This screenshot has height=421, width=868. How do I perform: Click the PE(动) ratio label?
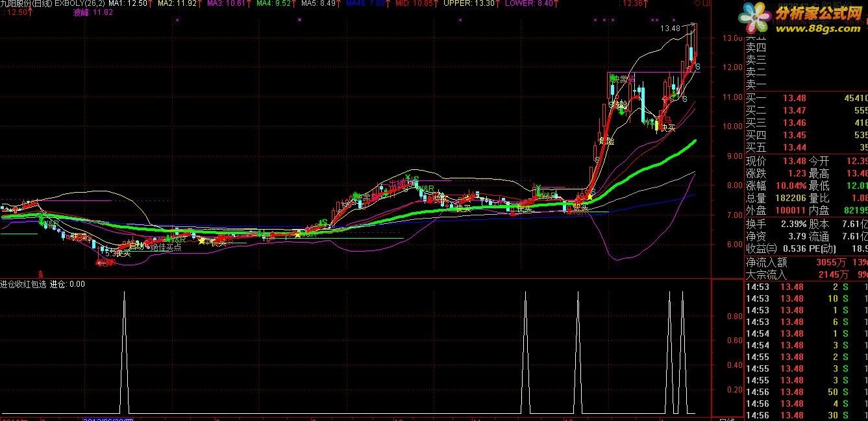pyautogui.click(x=823, y=249)
